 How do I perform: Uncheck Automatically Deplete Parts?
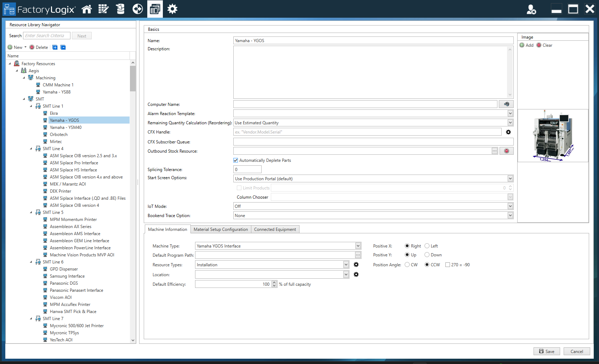point(235,160)
